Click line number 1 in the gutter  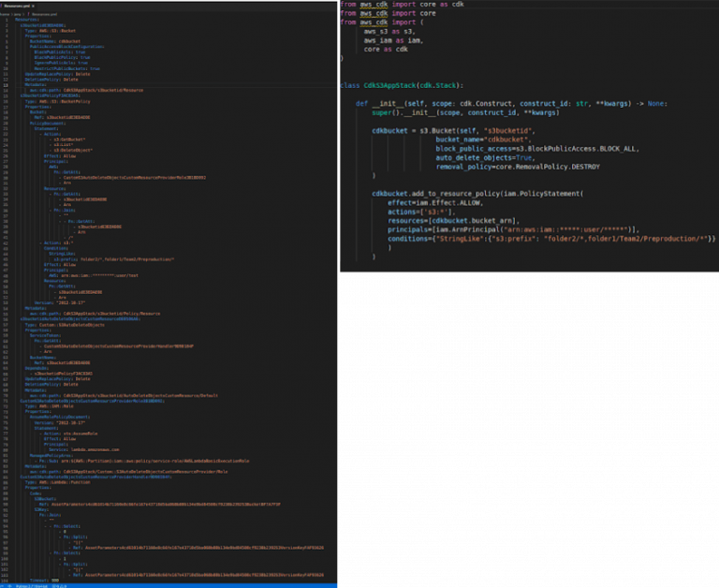(x=6, y=19)
